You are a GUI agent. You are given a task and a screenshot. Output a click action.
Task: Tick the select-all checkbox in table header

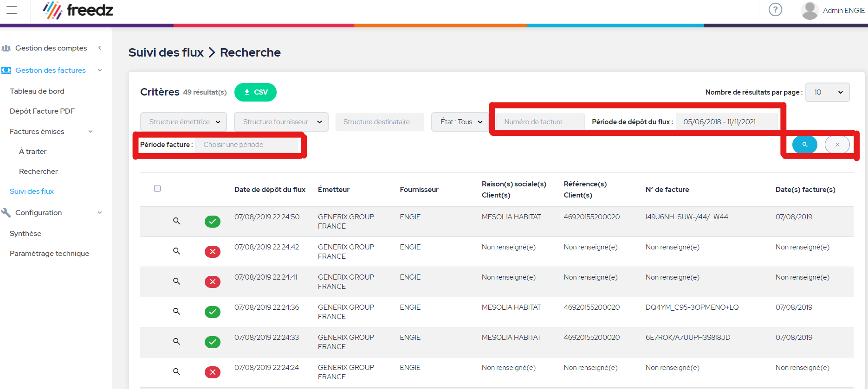tap(157, 189)
